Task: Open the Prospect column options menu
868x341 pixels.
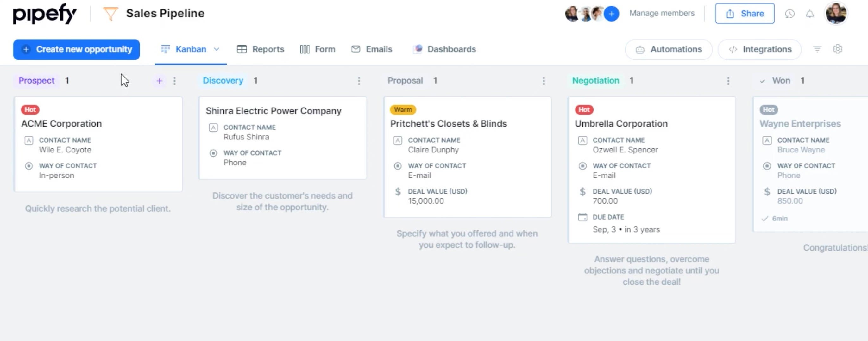Action: (x=174, y=81)
